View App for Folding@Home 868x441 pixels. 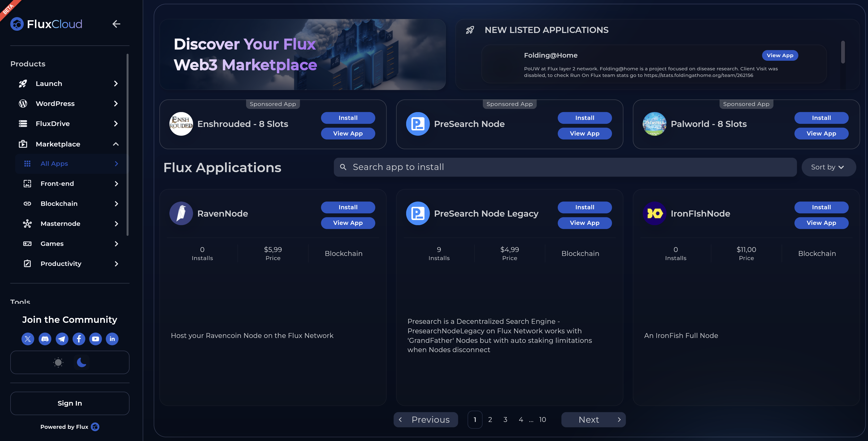coord(780,55)
